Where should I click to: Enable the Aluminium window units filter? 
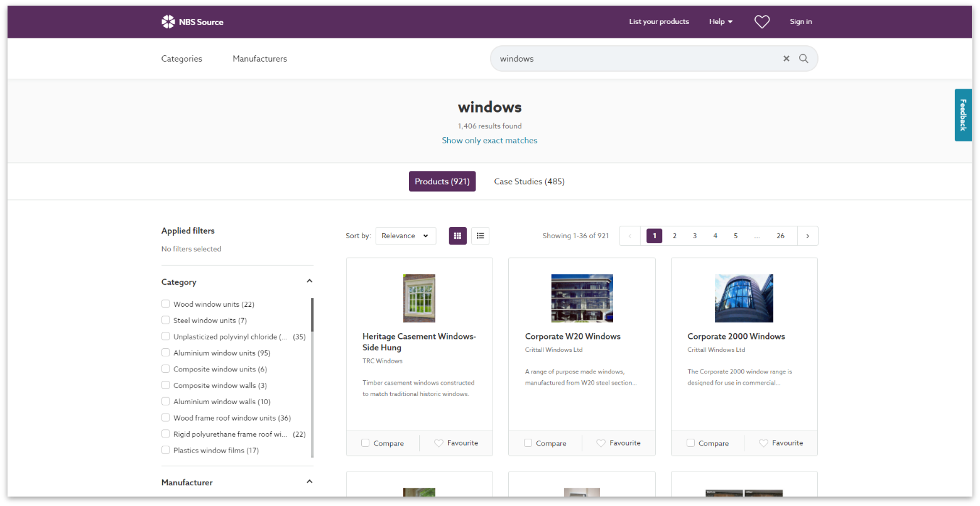click(166, 353)
